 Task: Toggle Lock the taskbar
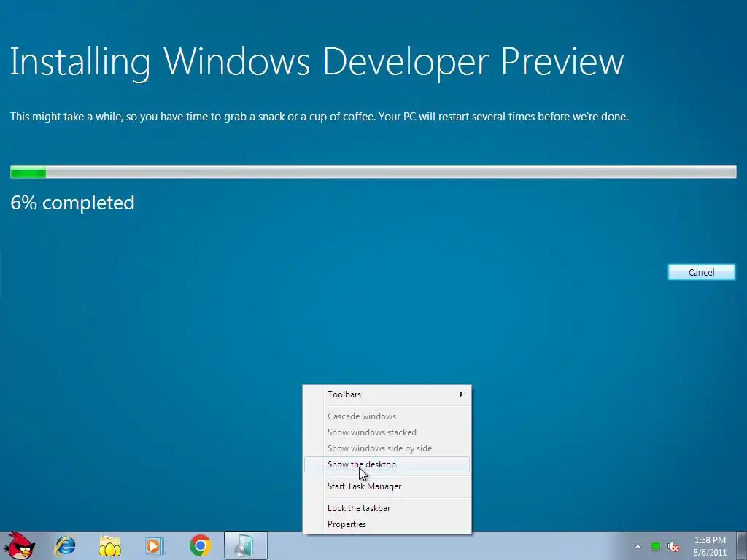[387, 508]
